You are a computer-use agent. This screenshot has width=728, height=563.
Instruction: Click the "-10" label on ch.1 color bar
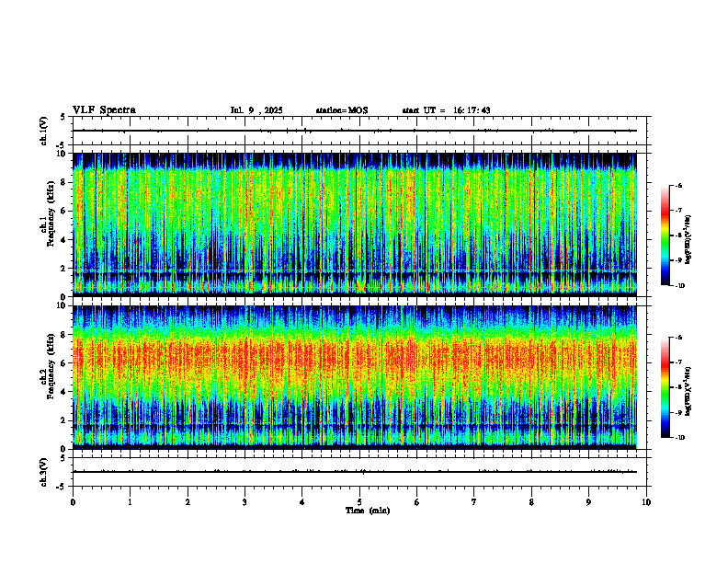coord(679,286)
